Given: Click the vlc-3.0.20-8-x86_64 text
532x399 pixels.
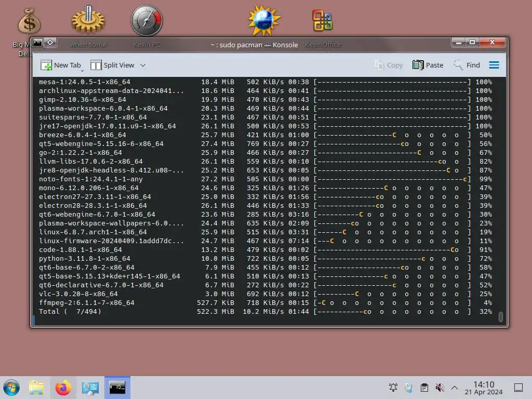Looking at the screenshot, I should pos(78,294).
